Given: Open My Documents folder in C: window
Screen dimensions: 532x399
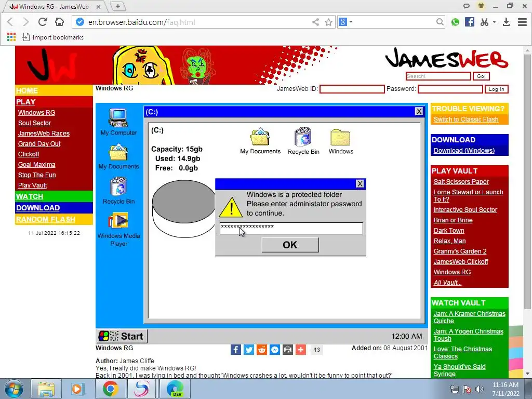Looking at the screenshot, I should pos(260,141).
